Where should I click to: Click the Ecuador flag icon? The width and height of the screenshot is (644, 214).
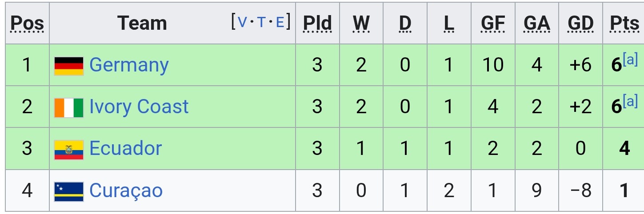coord(69,149)
